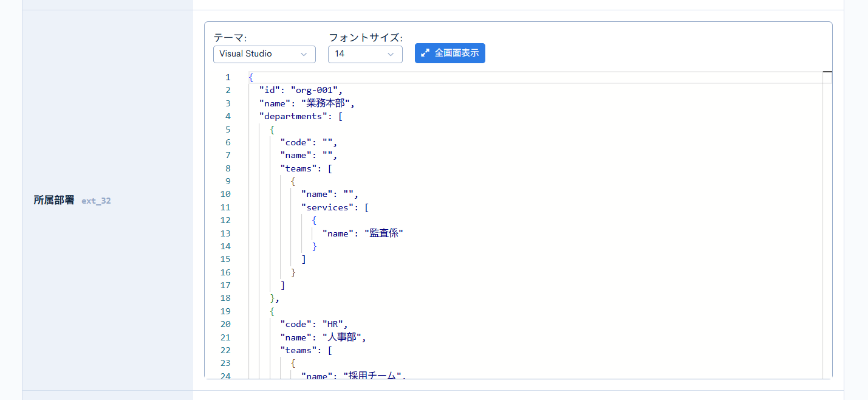The image size is (868, 400).
Task: Click line number 20 in the editor gutter
Action: tap(226, 324)
